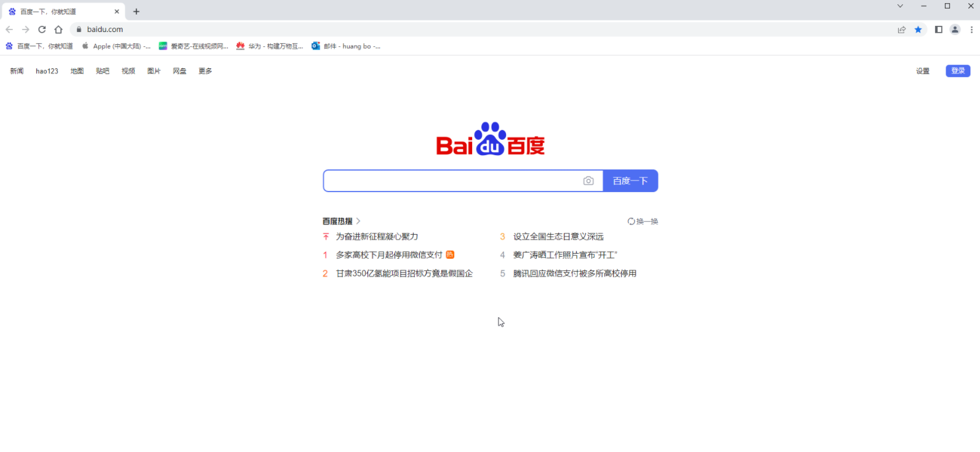Open the tab search chevron in the title bar

coord(900,6)
